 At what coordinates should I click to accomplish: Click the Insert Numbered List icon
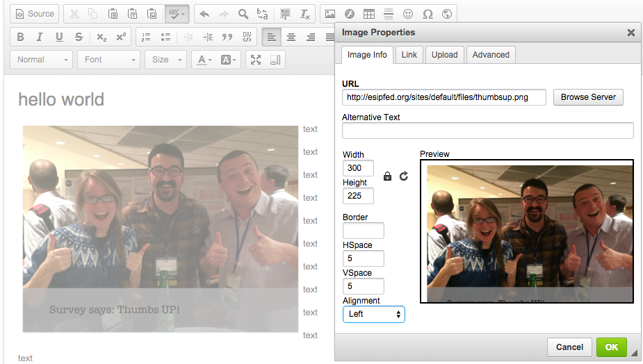click(x=146, y=38)
